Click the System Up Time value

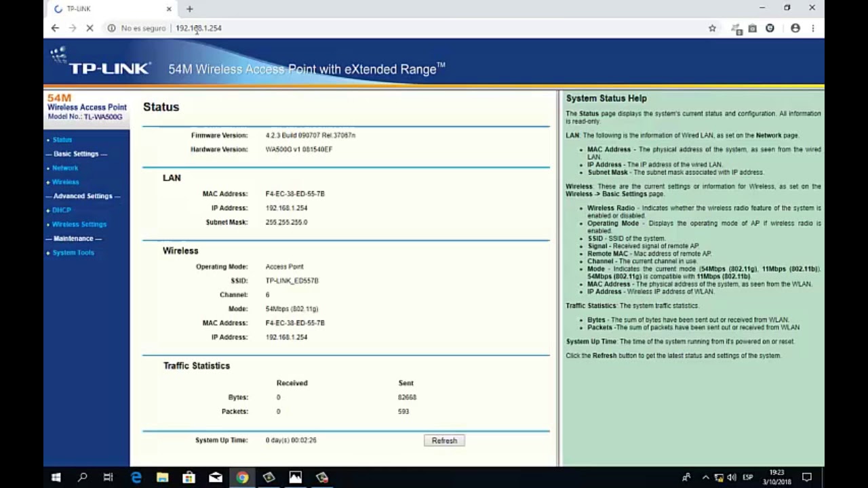[x=291, y=441]
